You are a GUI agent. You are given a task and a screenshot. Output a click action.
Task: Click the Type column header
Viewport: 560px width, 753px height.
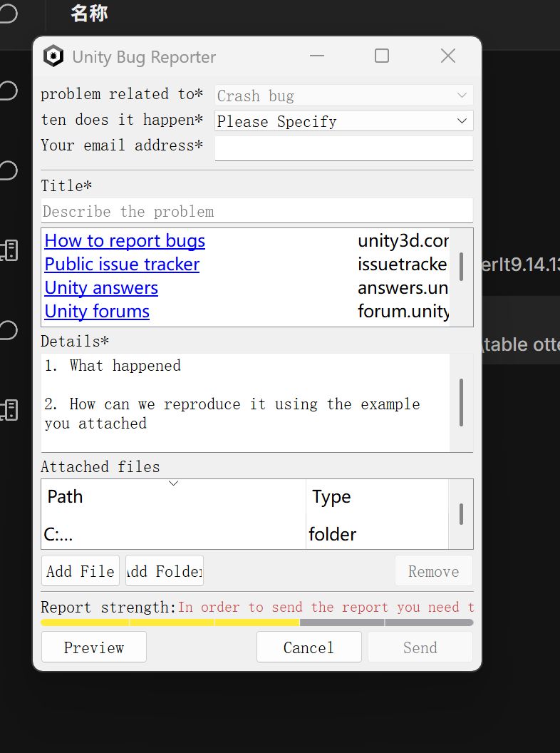pyautogui.click(x=377, y=496)
